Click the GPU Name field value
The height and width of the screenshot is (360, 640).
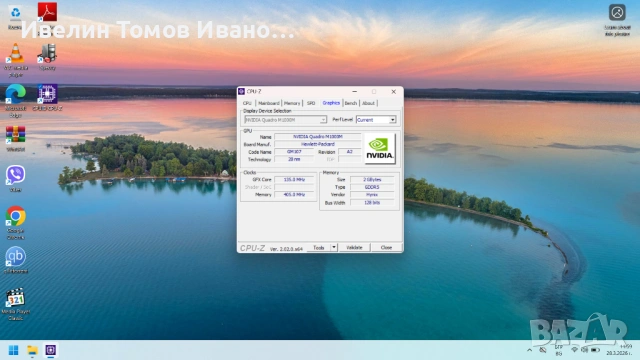click(318, 136)
